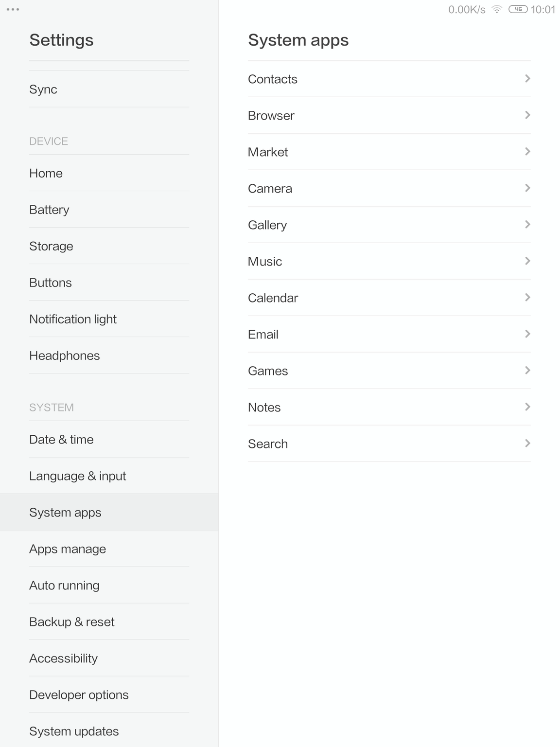This screenshot has width=560, height=747.
Task: Go to Storage settings
Action: click(51, 246)
